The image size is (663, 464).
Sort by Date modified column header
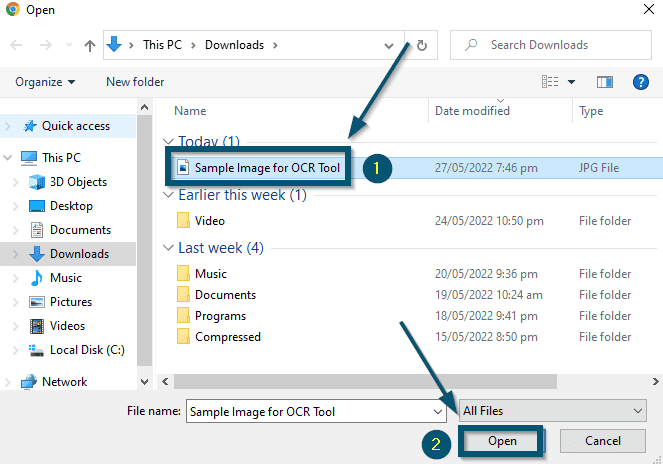click(x=473, y=111)
